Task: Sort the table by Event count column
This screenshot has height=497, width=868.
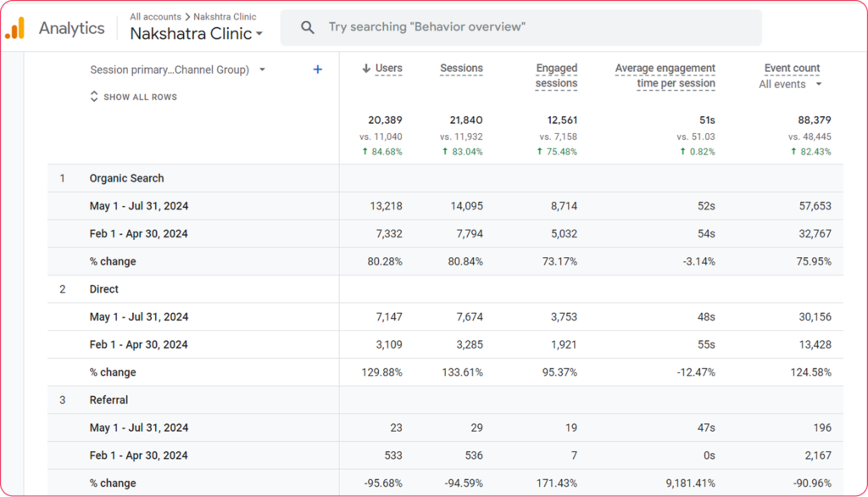Action: point(791,68)
